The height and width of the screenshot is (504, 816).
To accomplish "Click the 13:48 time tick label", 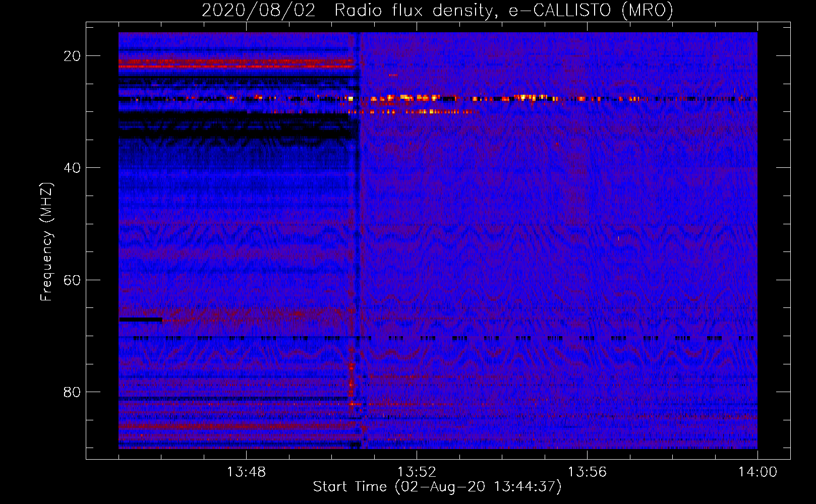I will click(246, 472).
